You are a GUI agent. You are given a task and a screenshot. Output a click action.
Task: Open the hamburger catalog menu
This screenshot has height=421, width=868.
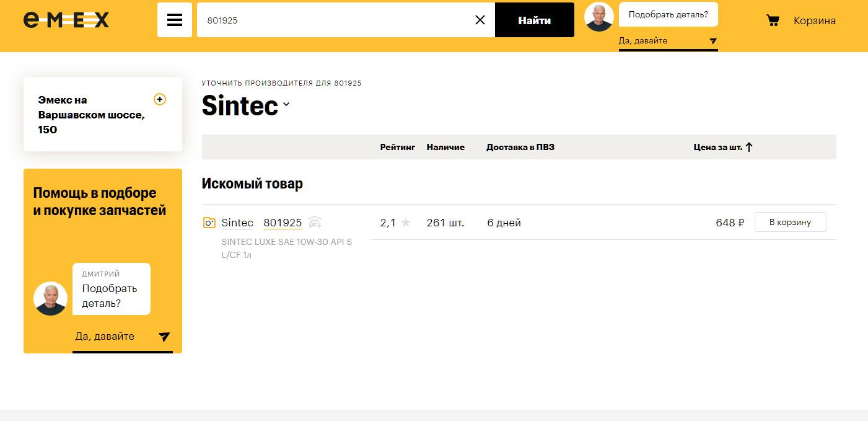coord(175,20)
